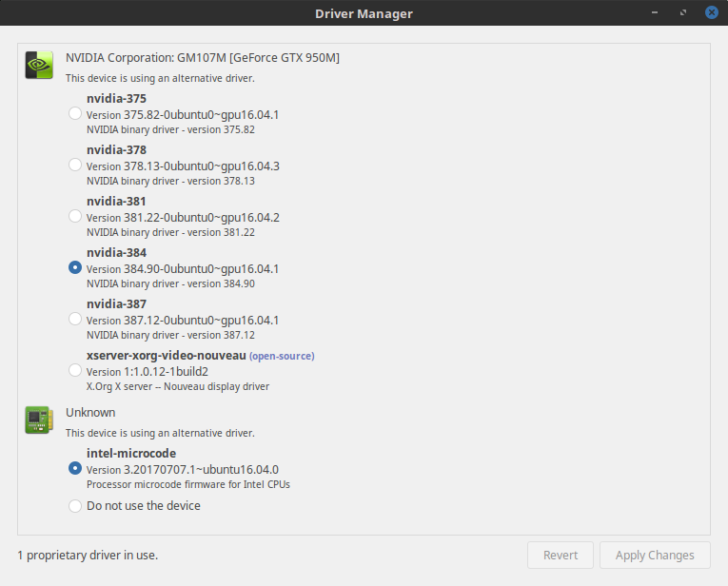Click Version 381.22-0ubuntu0~gpu16.04.2 text
Viewport: 728px width, 586px height.
[x=183, y=218]
